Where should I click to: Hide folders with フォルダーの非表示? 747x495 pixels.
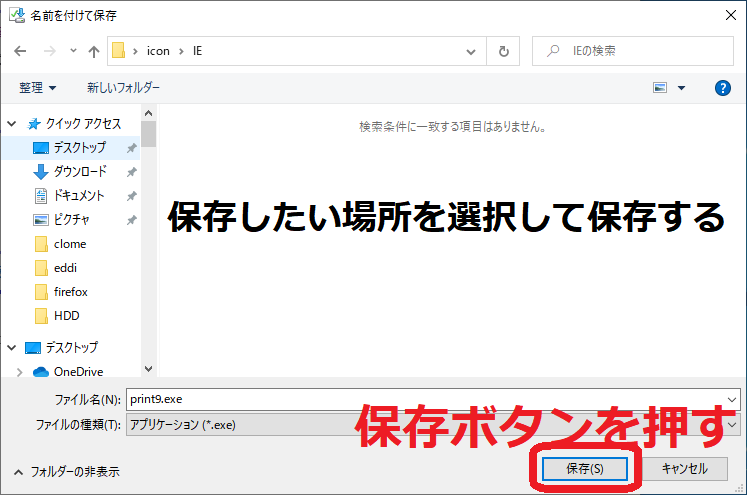69,470
